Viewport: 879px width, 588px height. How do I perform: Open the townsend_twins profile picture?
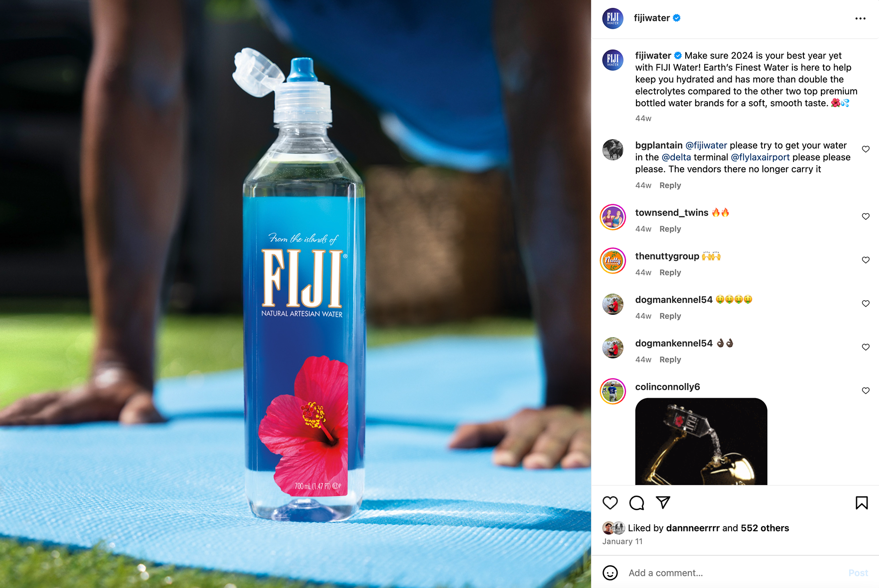[x=613, y=217]
